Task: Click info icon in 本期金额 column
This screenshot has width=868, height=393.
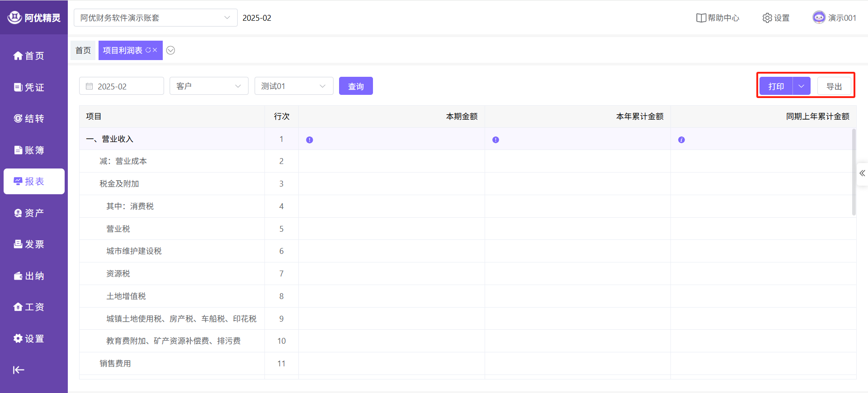Action: point(310,140)
